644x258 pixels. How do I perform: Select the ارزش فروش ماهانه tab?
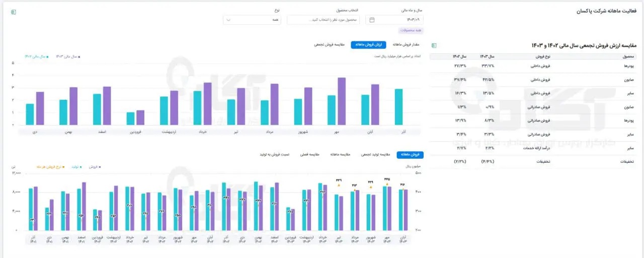click(x=368, y=45)
